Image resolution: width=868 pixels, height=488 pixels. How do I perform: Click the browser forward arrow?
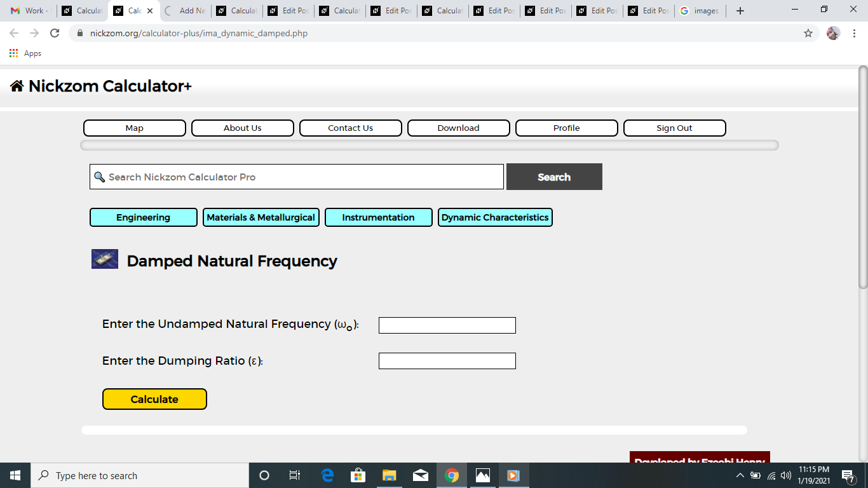pyautogui.click(x=34, y=33)
